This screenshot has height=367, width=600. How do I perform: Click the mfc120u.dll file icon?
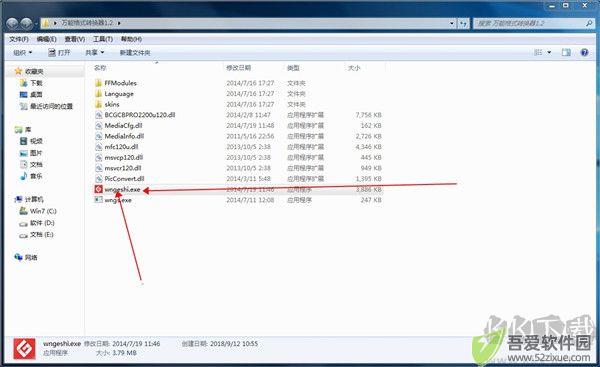[x=99, y=147]
